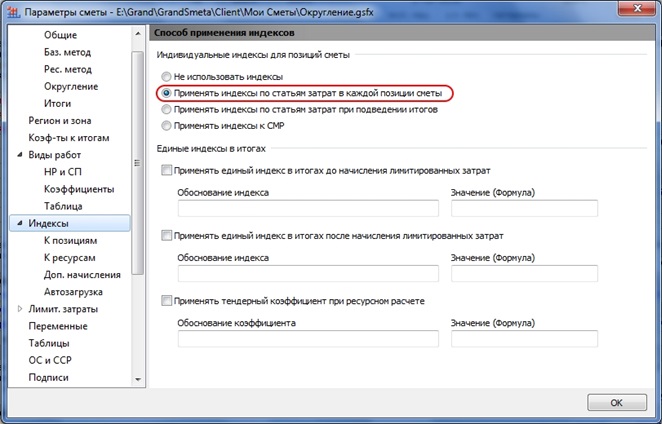
Task: Enable single index before limited costs checkbox
Action: click(x=166, y=171)
